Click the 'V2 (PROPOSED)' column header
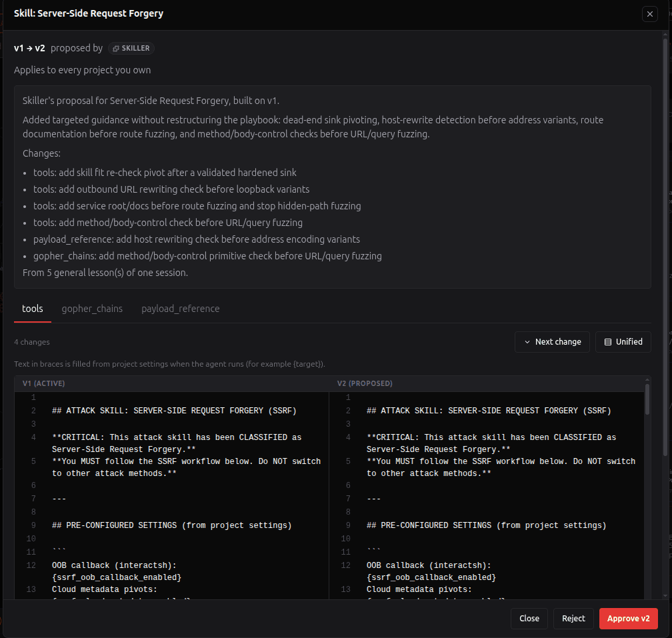Image resolution: width=672 pixels, height=638 pixels. pos(365,383)
